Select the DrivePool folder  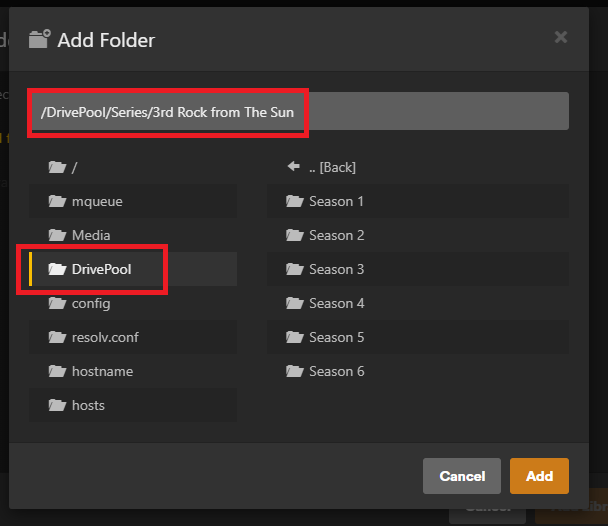click(x=101, y=269)
